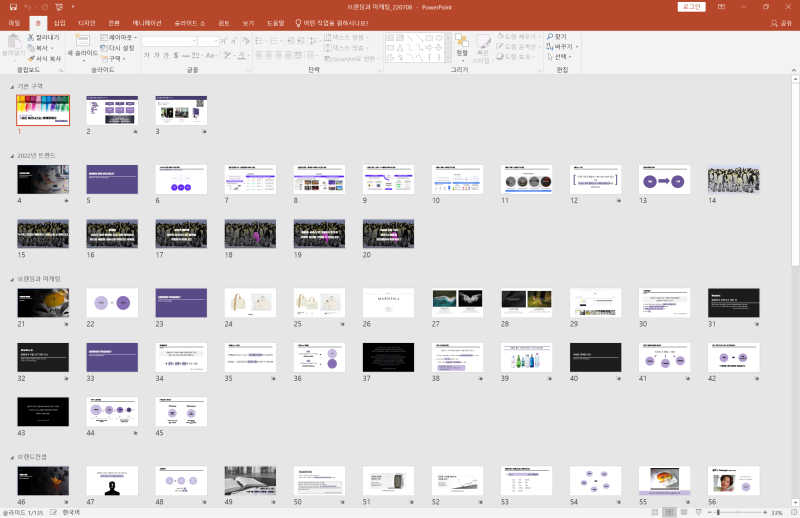This screenshot has height=518, width=800.
Task: Collapse the 2022년 트렌드 section
Action: pyautogui.click(x=12, y=156)
